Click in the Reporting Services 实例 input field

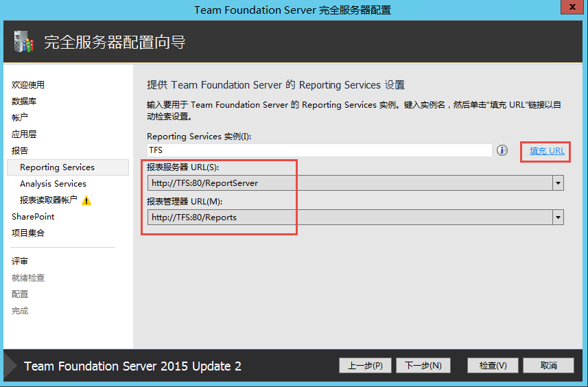(x=320, y=150)
